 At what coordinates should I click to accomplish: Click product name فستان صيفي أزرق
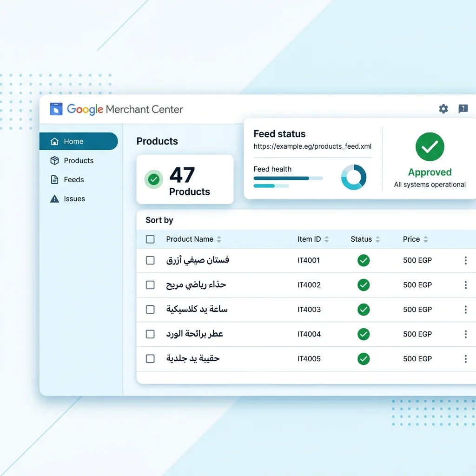198,260
